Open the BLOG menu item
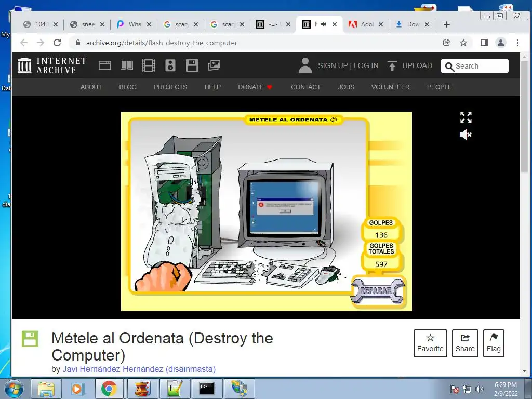Viewport: 532px width, 399px height. [128, 87]
